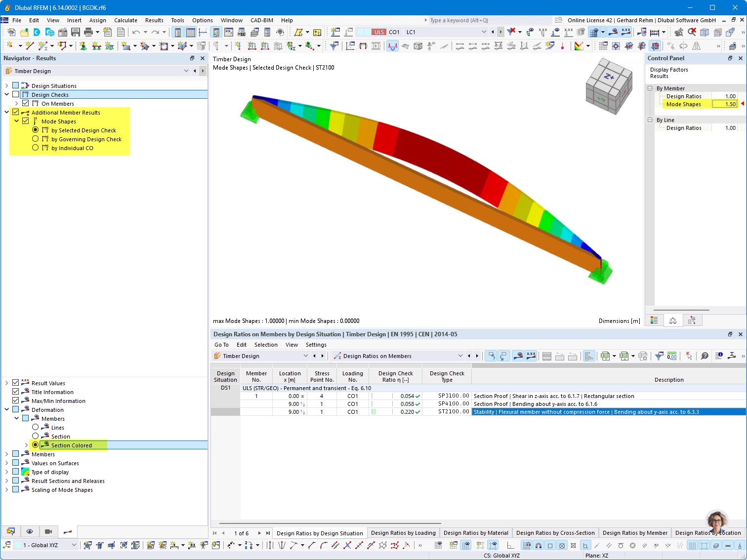The width and height of the screenshot is (747, 560).
Task: Click Go To in the table menu
Action: click(x=221, y=345)
